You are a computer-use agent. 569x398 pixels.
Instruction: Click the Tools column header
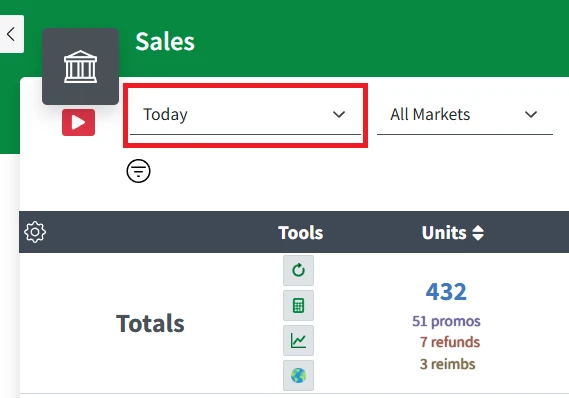[300, 233]
